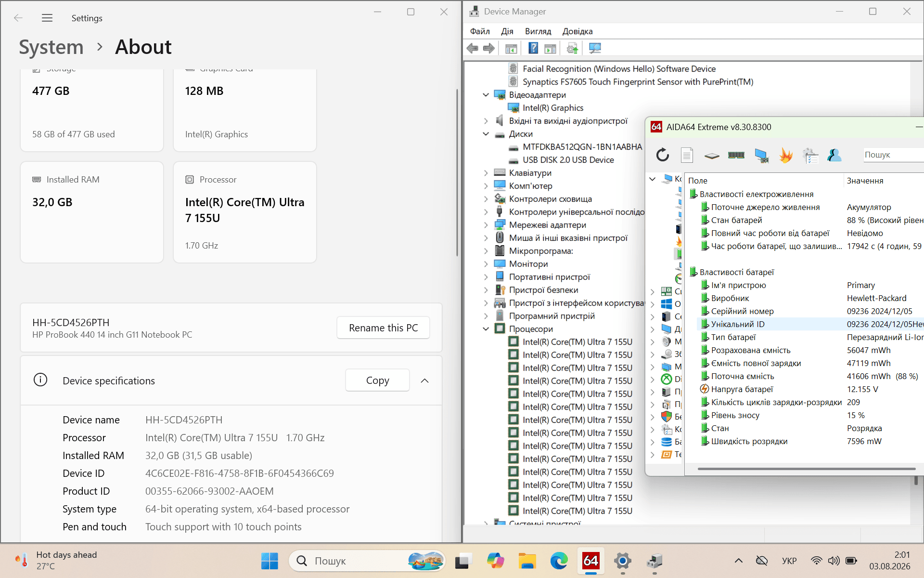The height and width of the screenshot is (578, 924).
Task: Toggle the console tree icon in Device Manager toolbar
Action: (511, 48)
